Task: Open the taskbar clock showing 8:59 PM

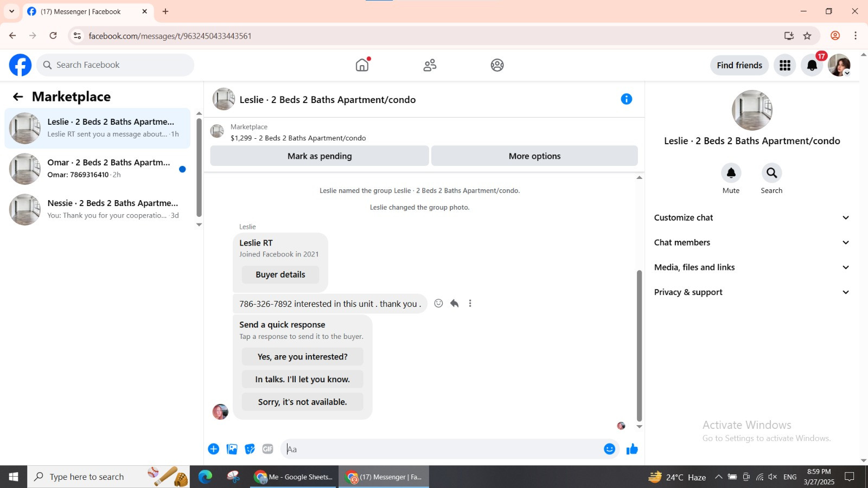Action: point(819,477)
